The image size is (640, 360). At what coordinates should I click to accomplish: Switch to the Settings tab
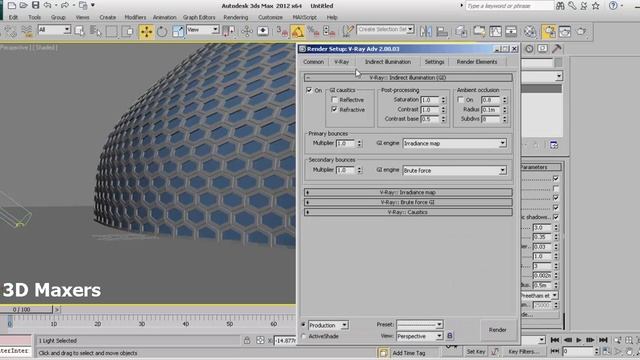tap(434, 62)
